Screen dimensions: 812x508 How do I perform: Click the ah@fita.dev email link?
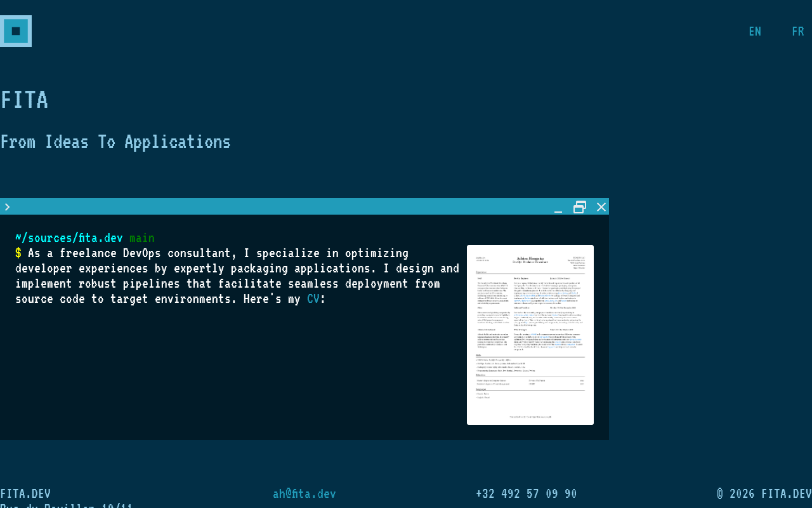pos(304,493)
